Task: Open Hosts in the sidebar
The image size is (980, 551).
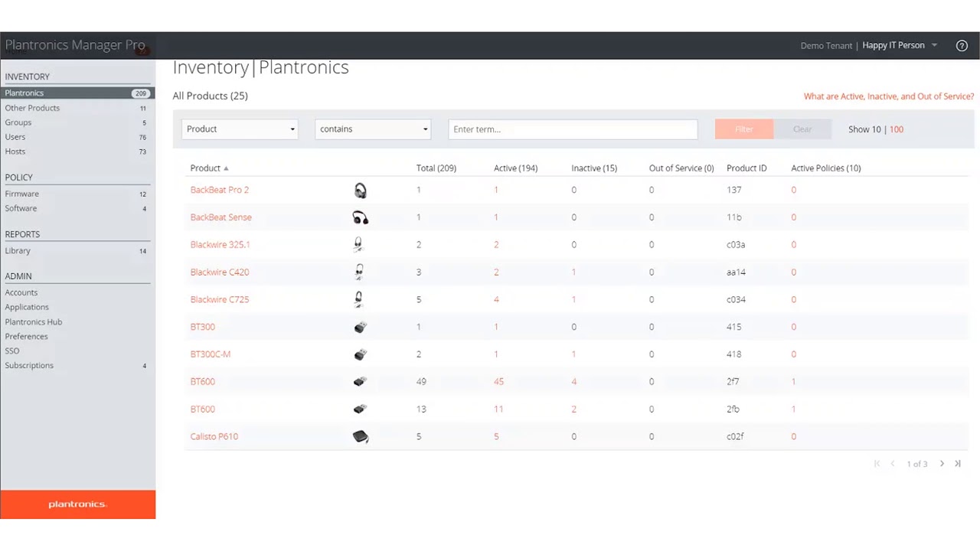Action: [15, 152]
